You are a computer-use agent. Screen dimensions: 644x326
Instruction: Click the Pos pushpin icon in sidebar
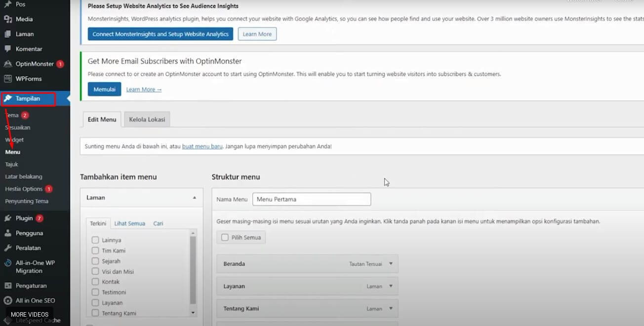coord(7,4)
